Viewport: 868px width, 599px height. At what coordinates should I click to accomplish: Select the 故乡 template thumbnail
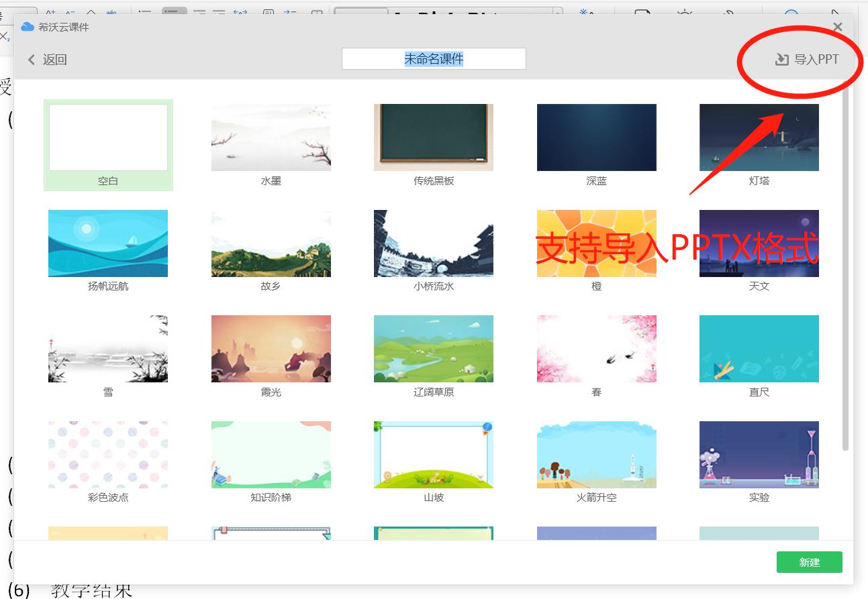click(271, 243)
